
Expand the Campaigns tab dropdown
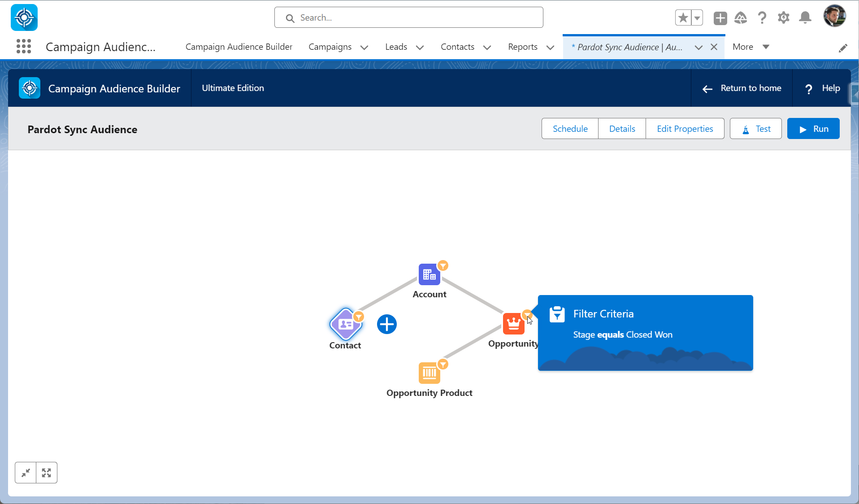pyautogui.click(x=364, y=48)
